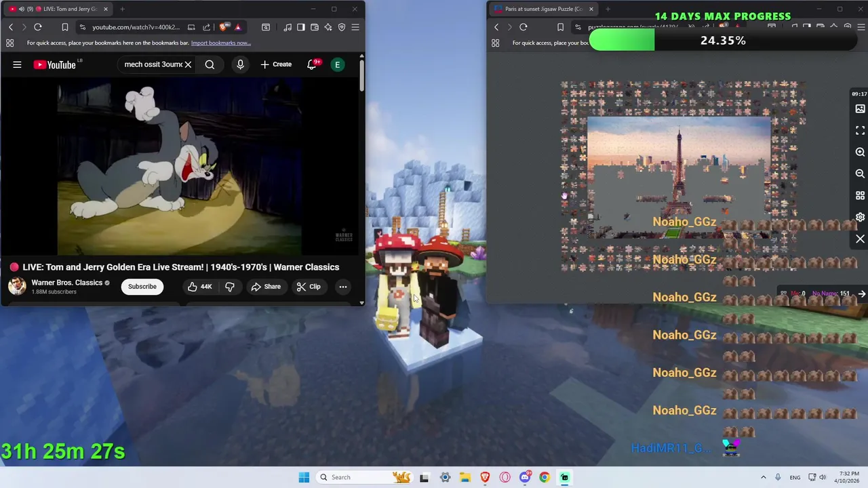
Task: Reload the YouTube page
Action: 38,27
